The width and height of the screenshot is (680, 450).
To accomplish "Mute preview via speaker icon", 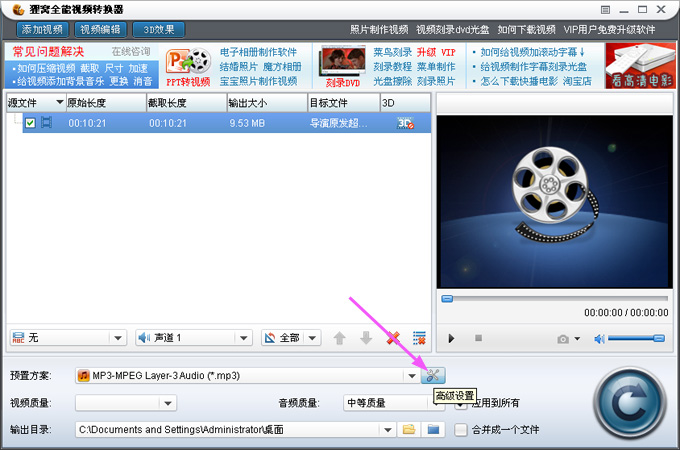I will (x=599, y=339).
